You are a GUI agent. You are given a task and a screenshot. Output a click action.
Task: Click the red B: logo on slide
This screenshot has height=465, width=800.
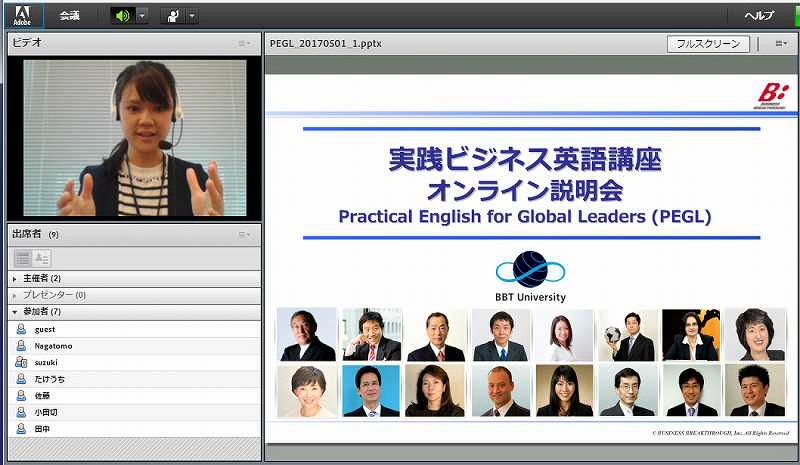pyautogui.click(x=772, y=95)
